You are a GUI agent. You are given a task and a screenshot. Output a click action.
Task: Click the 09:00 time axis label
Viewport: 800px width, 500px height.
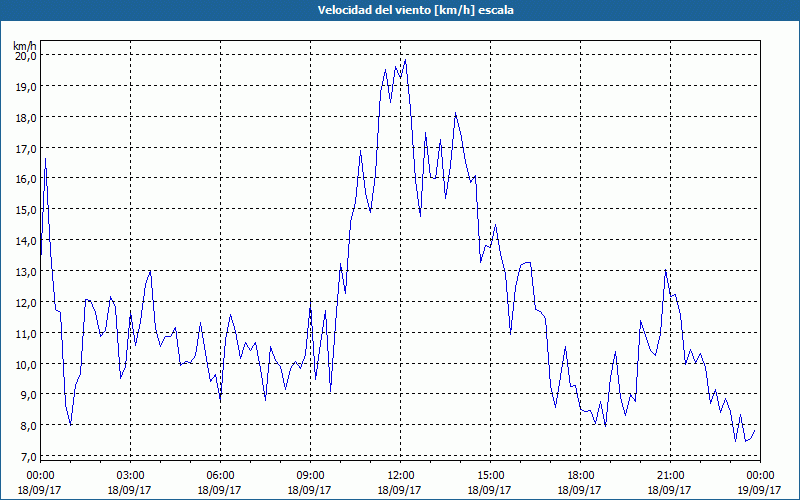pos(310,476)
